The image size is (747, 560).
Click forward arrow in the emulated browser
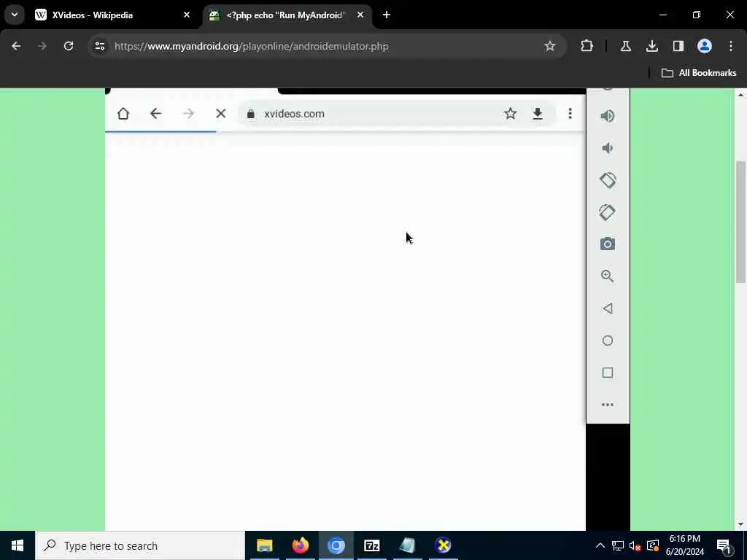[188, 113]
